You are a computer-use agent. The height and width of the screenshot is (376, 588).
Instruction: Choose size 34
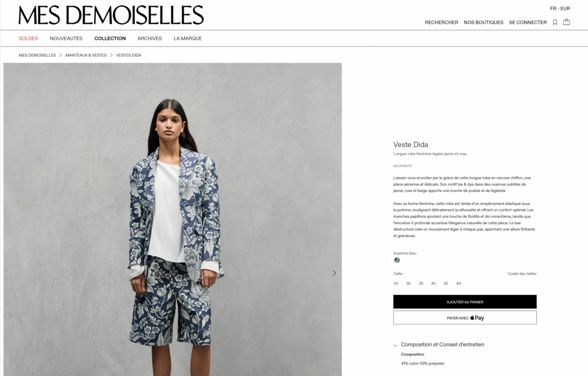pos(396,283)
